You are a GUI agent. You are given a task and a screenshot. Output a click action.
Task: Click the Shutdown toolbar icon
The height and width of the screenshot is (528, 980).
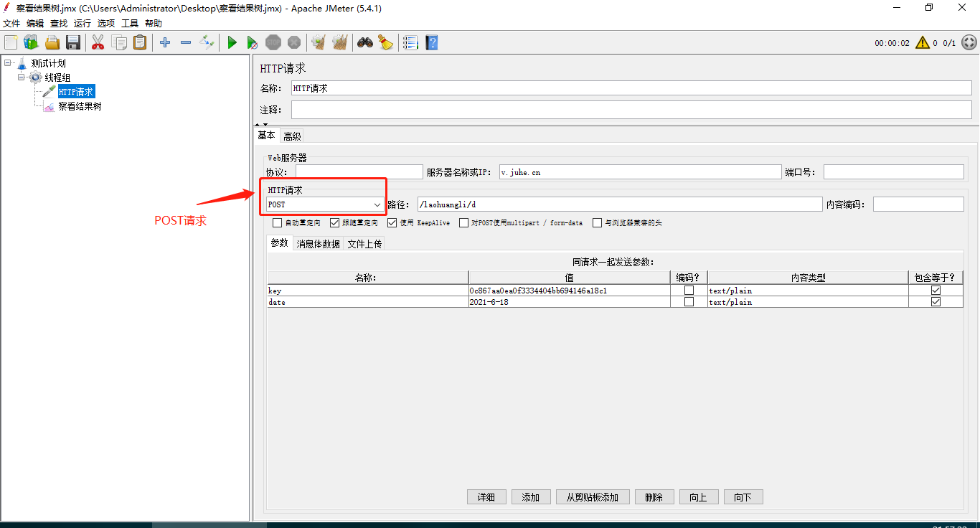tap(294, 42)
